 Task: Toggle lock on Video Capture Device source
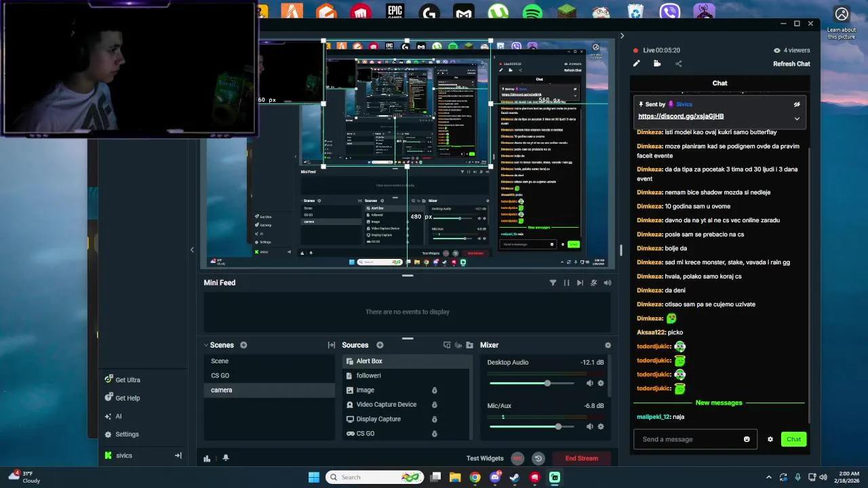point(435,405)
